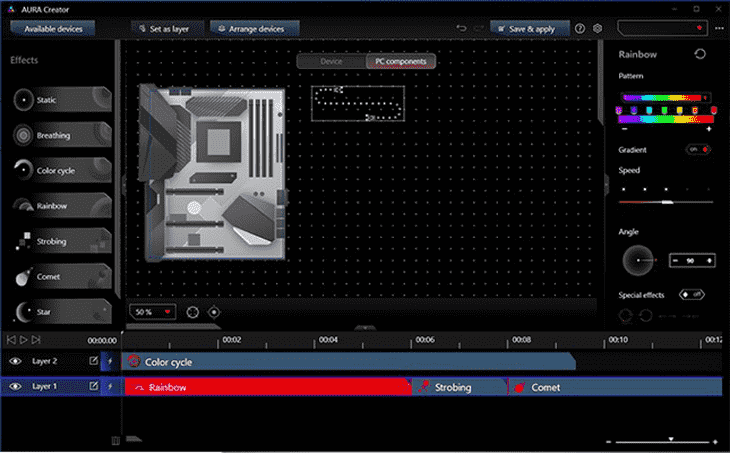
Task: Click the trash delete icon below layers
Action: (115, 440)
